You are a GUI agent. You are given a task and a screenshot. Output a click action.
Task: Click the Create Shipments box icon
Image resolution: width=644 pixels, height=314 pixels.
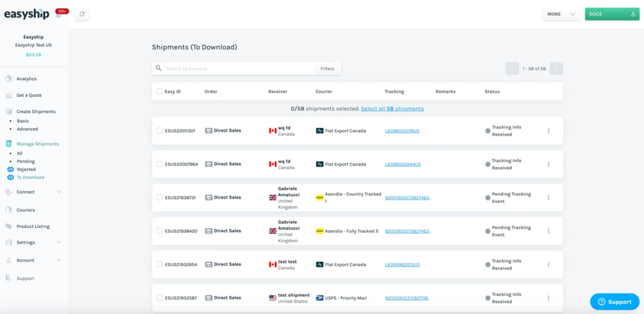coord(9,112)
